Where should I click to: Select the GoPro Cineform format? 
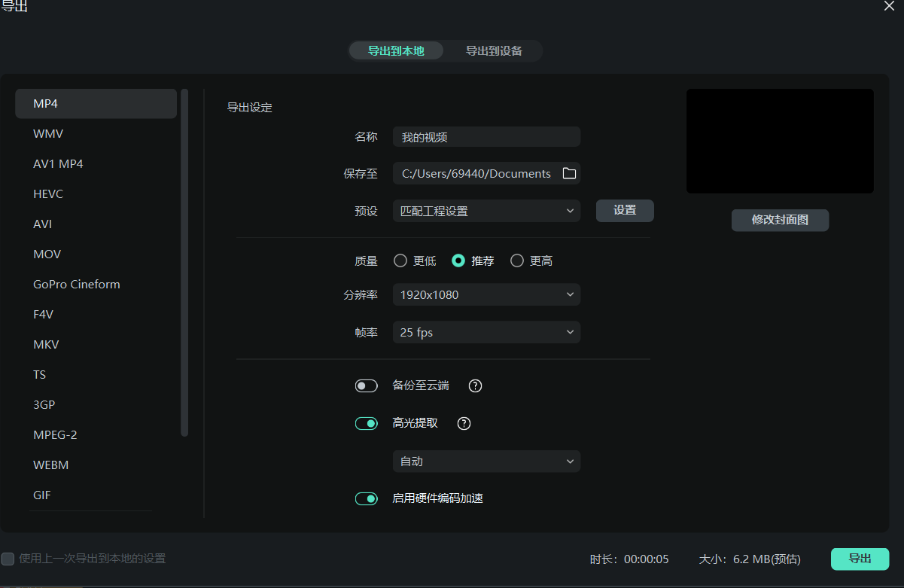tap(76, 284)
